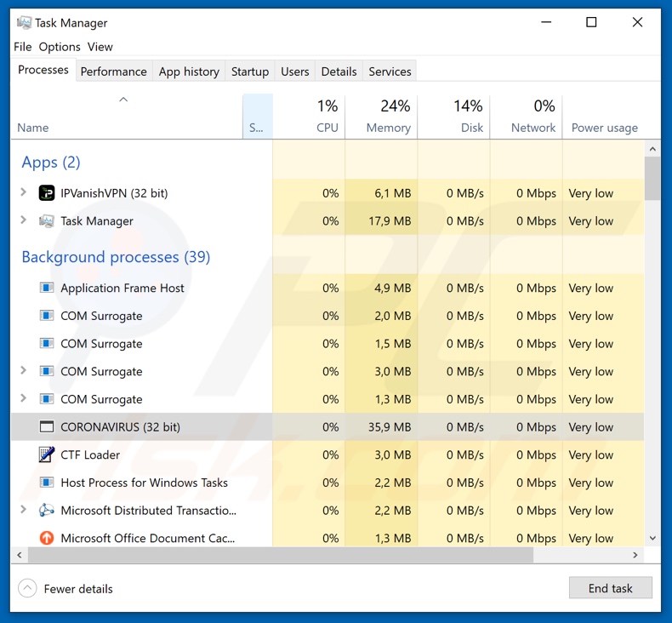Screen dimensions: 672x623
Task: Select the Processes tab
Action: pos(43,70)
